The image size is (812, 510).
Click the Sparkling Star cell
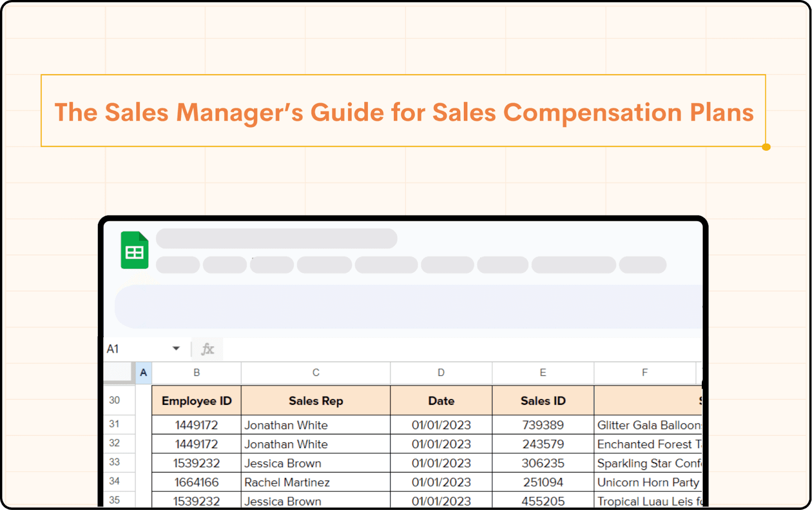click(648, 463)
